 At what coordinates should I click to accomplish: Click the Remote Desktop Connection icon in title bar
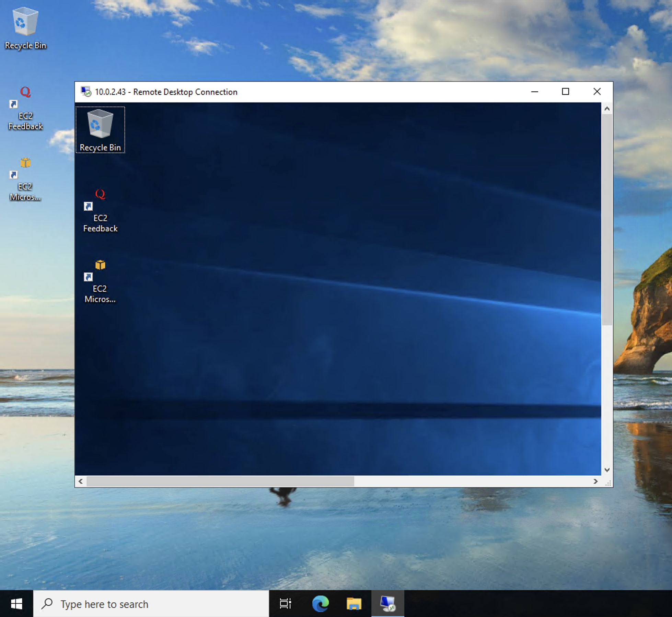pyautogui.click(x=85, y=91)
